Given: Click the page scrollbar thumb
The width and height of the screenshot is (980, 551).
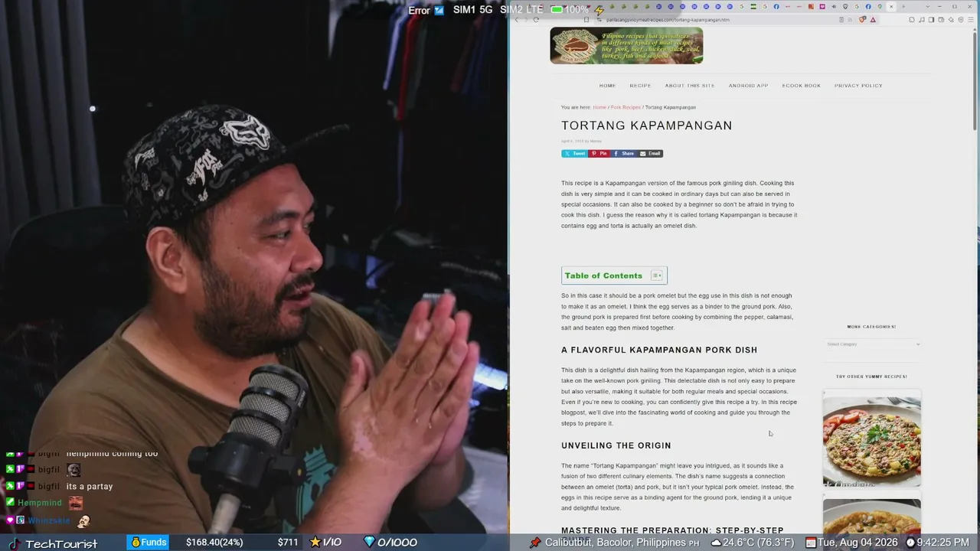Looking at the screenshot, I should (x=975, y=80).
